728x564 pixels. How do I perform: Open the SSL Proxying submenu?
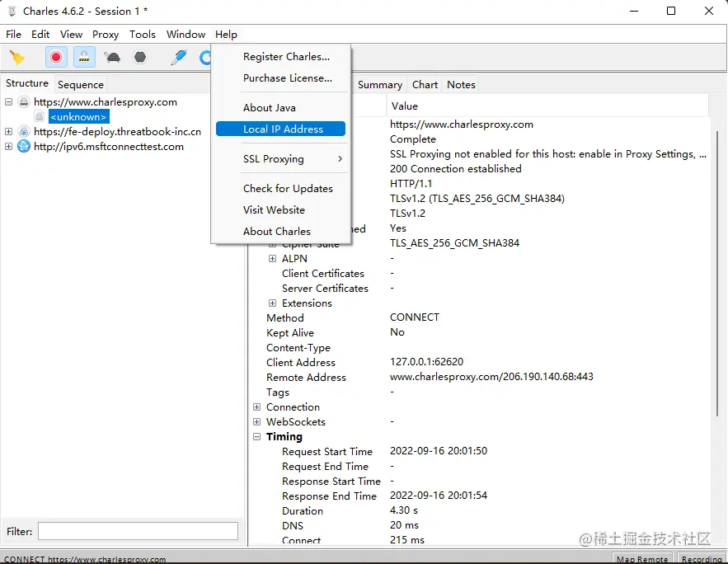click(x=280, y=159)
